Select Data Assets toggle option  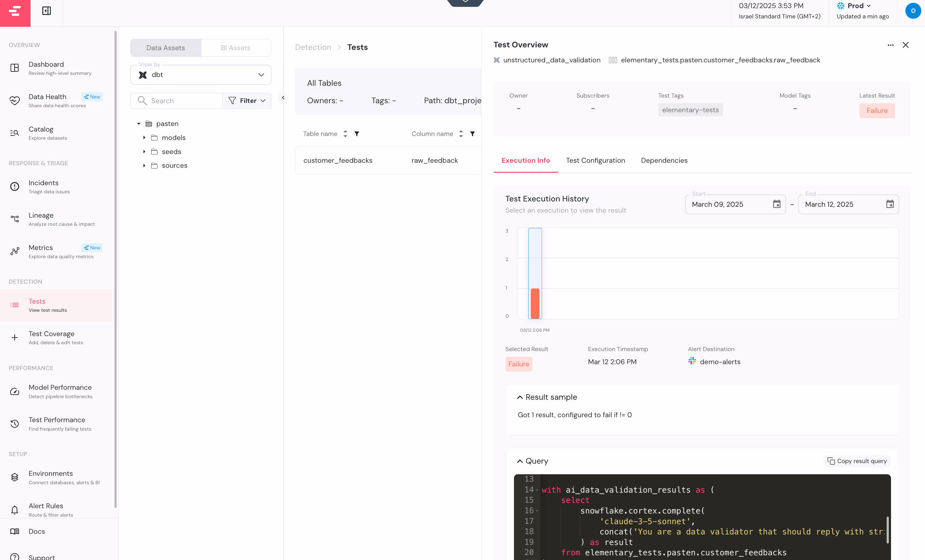point(166,48)
